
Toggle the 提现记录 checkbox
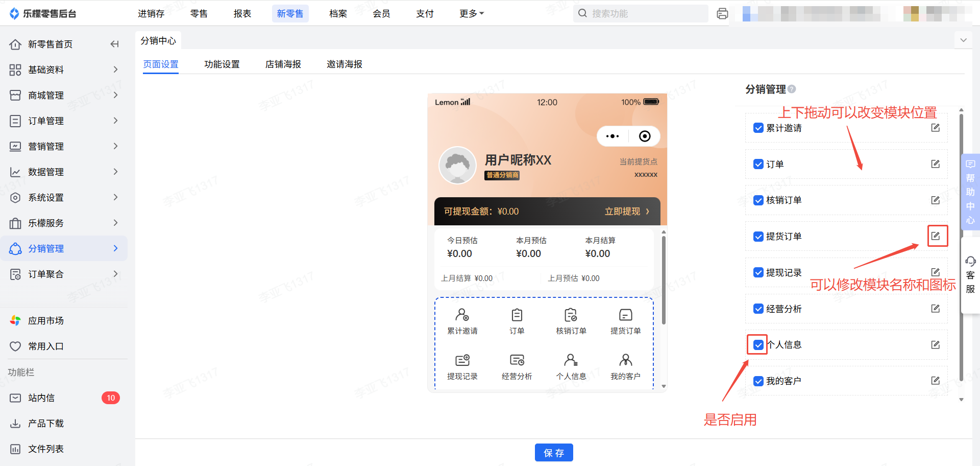[758, 272]
